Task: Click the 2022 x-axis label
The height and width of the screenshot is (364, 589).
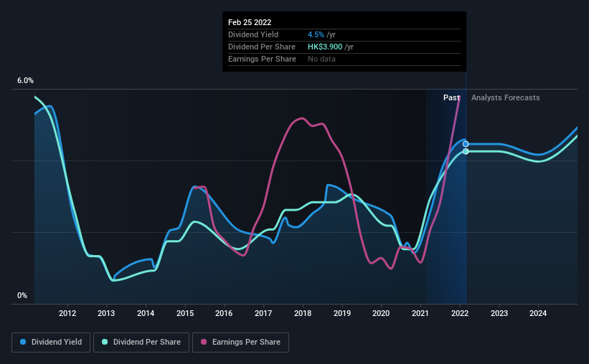Action: (460, 313)
